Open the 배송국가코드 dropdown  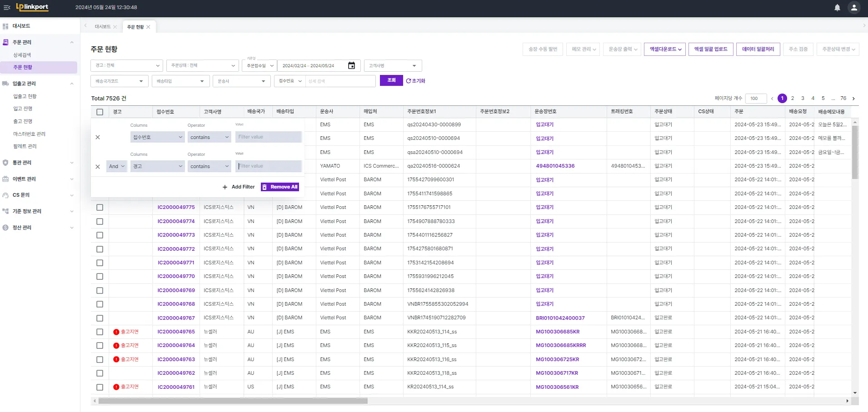(120, 81)
